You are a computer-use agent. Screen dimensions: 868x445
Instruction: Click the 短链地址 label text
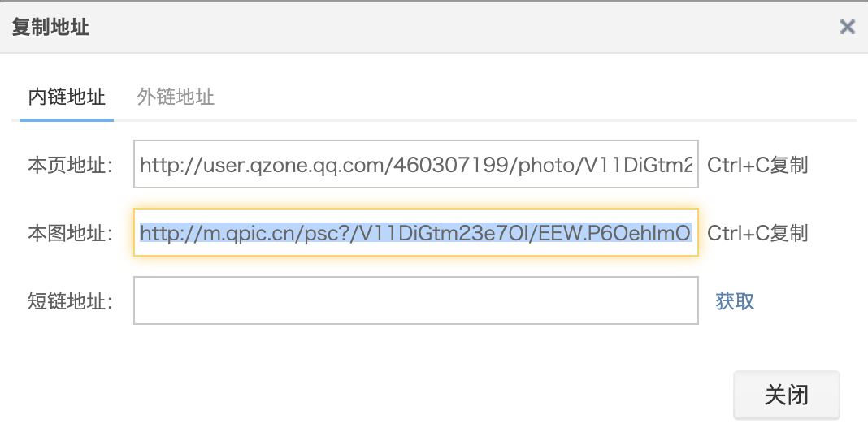click(70, 301)
